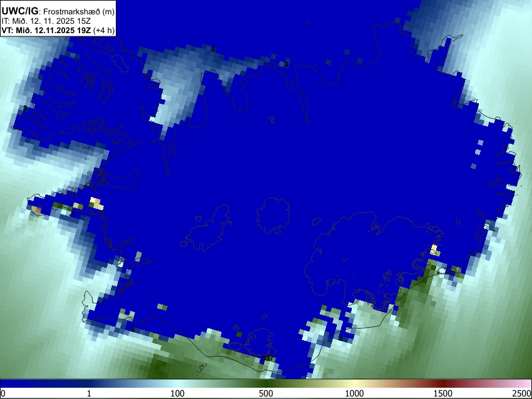
Task: Click the '2500' label on the color scale
Action: coord(522,393)
